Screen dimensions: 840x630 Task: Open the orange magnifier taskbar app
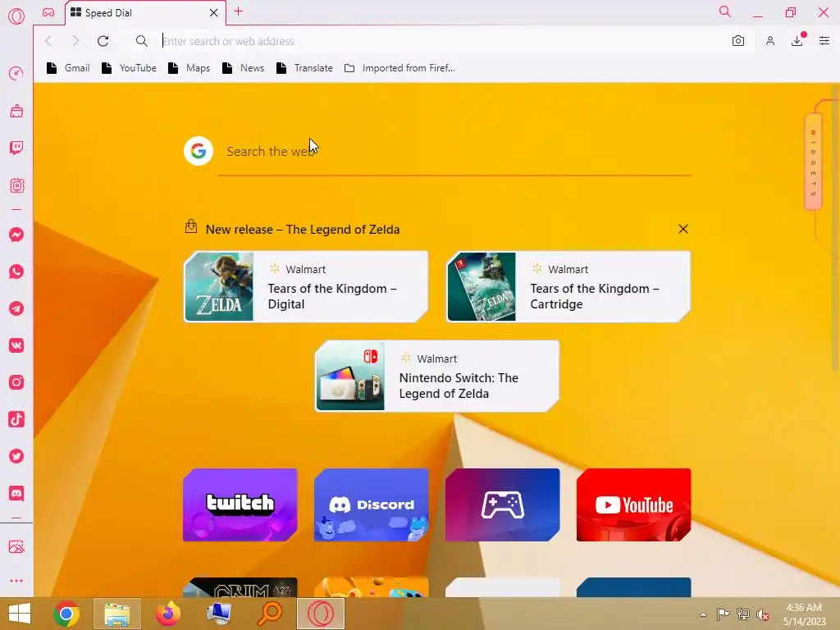tap(269, 614)
